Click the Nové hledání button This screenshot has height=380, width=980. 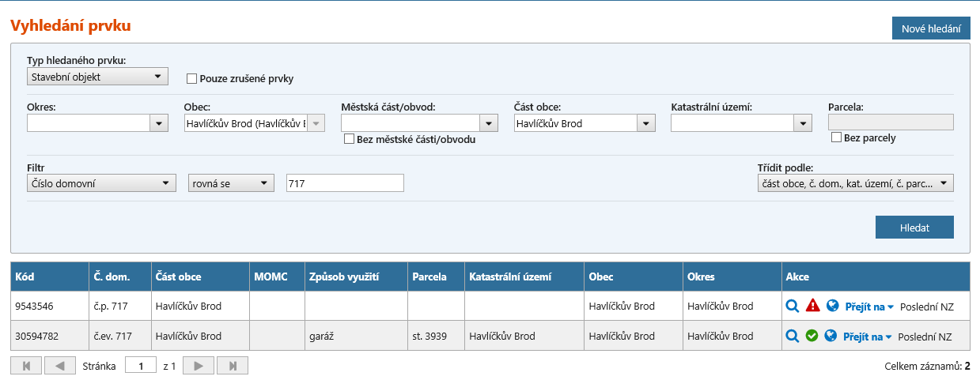[x=931, y=29]
